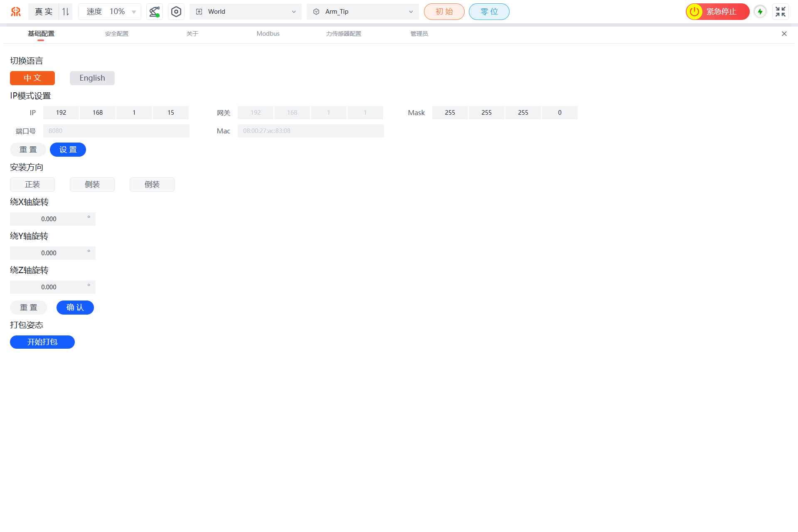Click the 开始打包 button
798x532 pixels.
point(42,342)
